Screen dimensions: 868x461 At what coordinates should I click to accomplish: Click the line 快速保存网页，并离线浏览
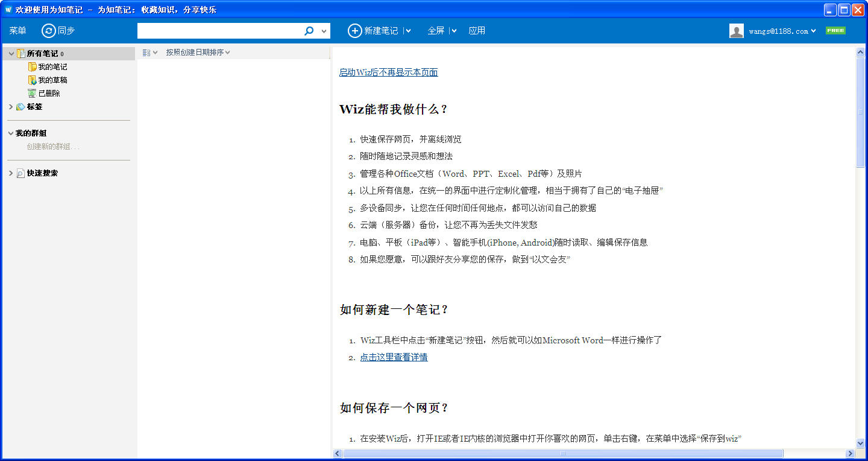click(x=410, y=139)
